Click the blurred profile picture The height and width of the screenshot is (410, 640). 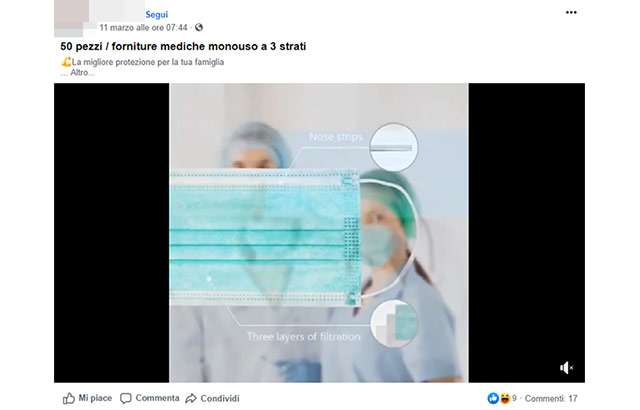tap(71, 18)
